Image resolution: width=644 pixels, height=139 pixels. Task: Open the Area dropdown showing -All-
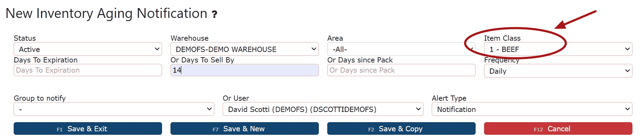401,49
